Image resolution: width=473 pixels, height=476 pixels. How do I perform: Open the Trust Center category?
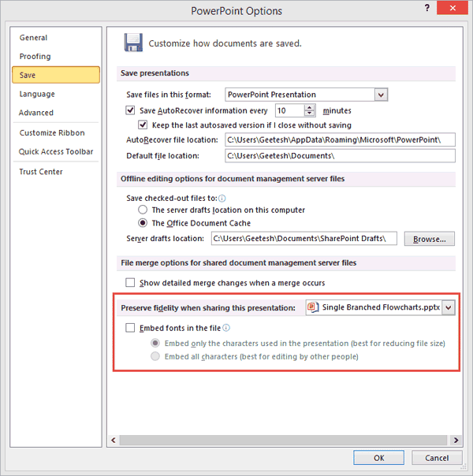click(x=41, y=172)
